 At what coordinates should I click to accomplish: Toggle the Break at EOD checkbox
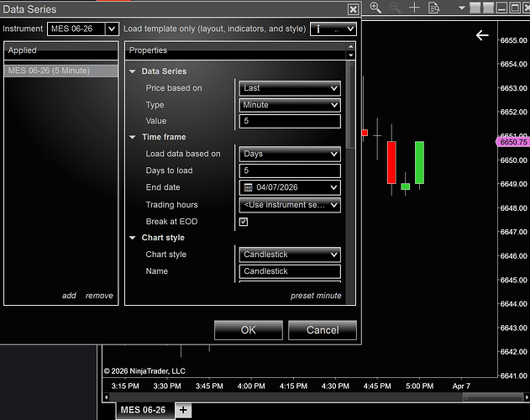[x=244, y=222]
